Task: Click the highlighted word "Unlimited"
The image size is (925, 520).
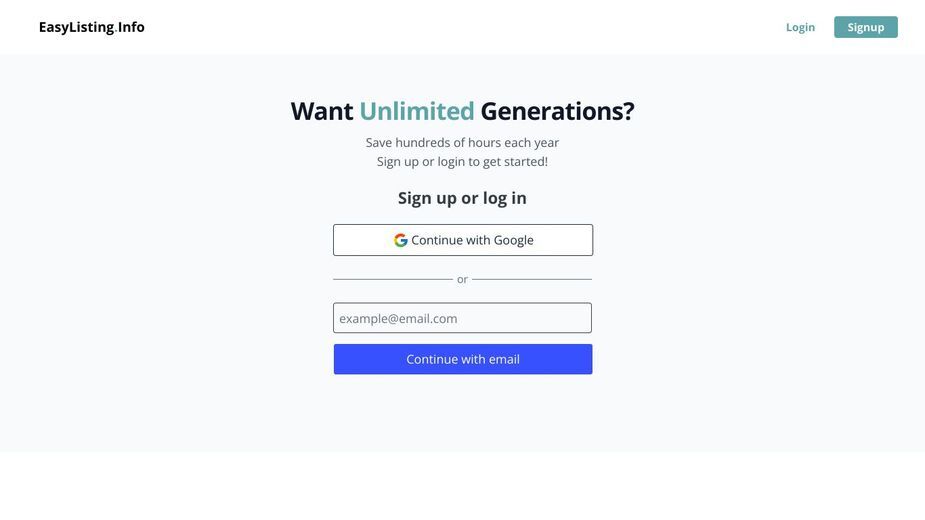Action: (416, 111)
